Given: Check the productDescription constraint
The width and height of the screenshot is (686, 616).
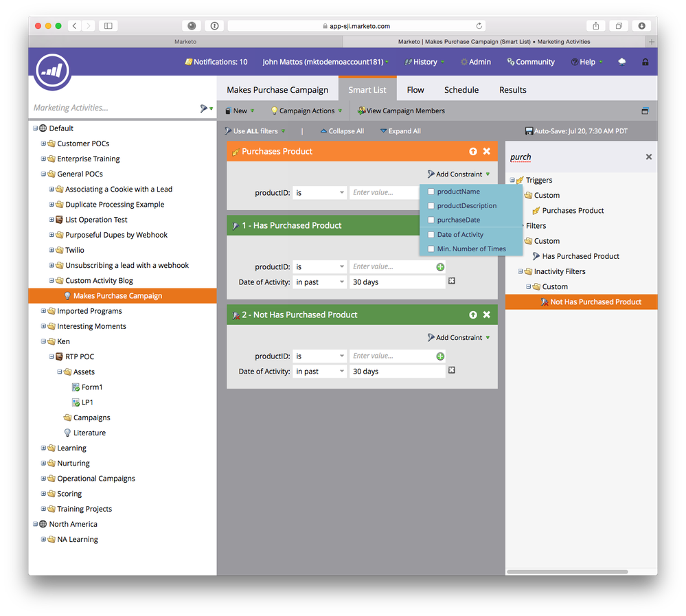Looking at the screenshot, I should pyautogui.click(x=431, y=205).
